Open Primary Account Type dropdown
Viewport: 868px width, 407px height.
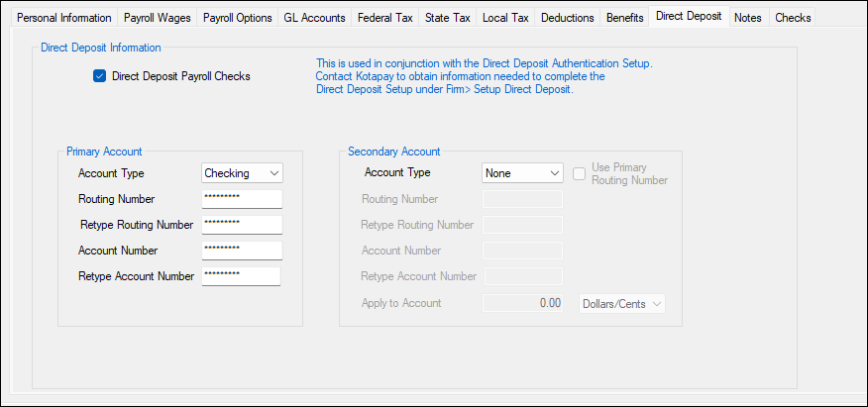click(x=242, y=173)
